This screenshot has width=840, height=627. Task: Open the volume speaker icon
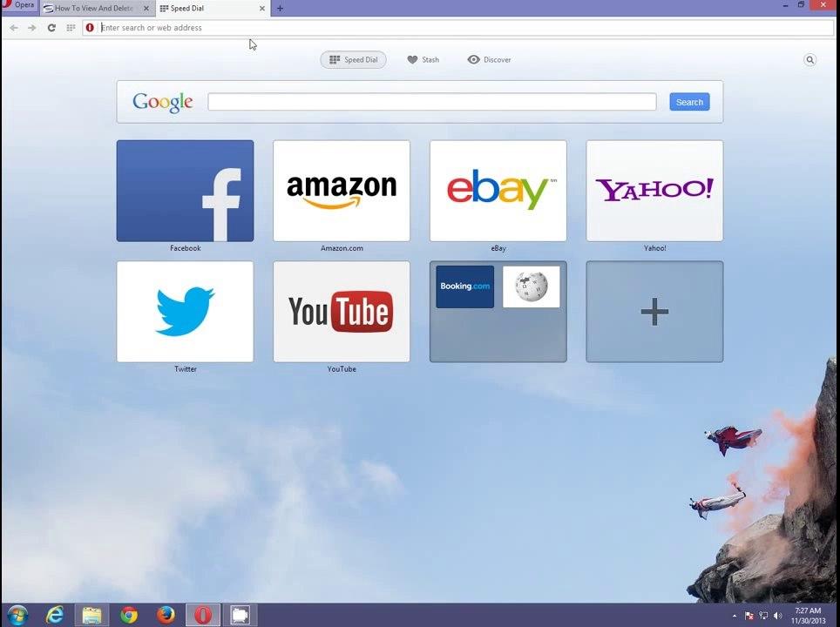pos(778,616)
